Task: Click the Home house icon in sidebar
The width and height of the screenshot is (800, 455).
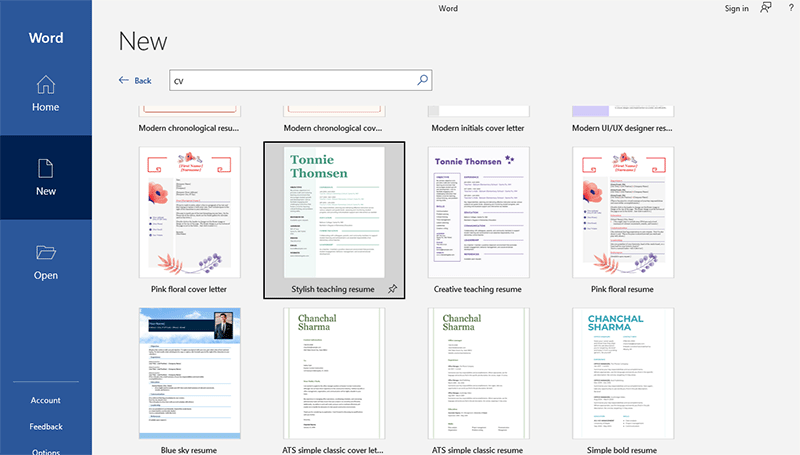Action: (45, 85)
